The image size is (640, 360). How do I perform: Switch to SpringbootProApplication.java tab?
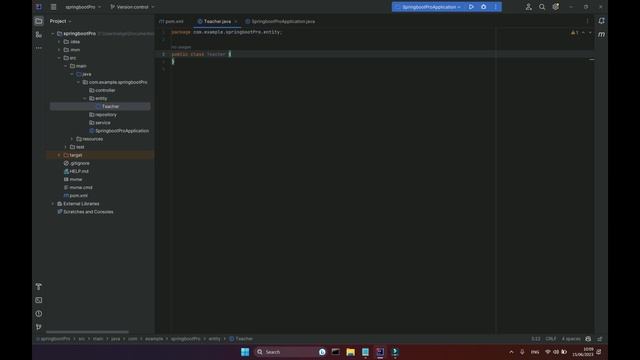click(280, 21)
